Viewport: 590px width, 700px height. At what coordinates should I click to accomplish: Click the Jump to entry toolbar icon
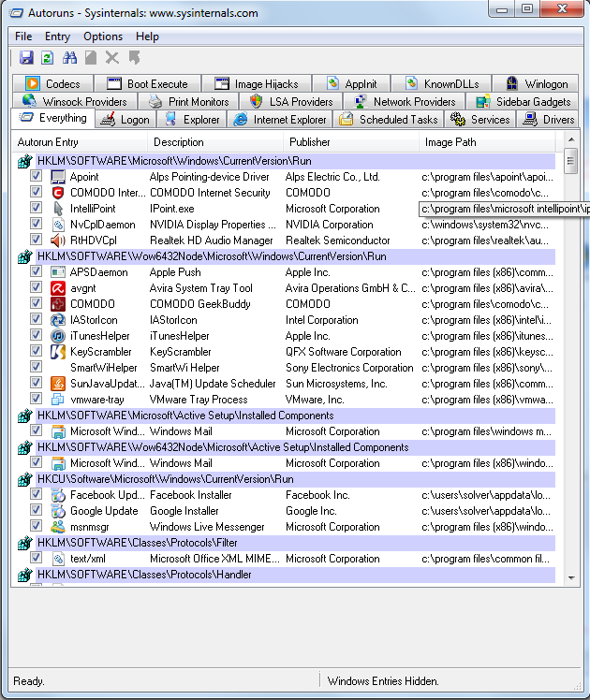click(x=134, y=58)
